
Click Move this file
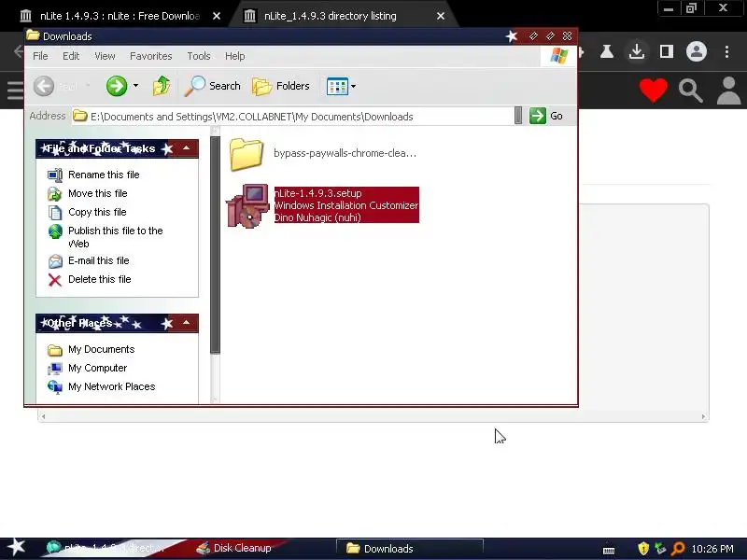coord(98,193)
